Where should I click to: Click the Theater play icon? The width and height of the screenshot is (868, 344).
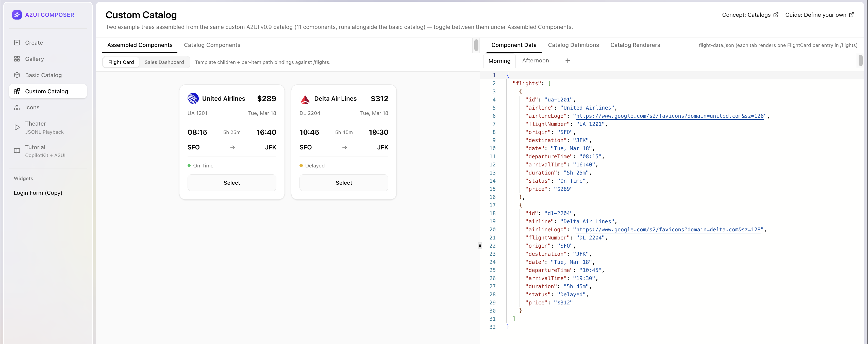tap(17, 127)
